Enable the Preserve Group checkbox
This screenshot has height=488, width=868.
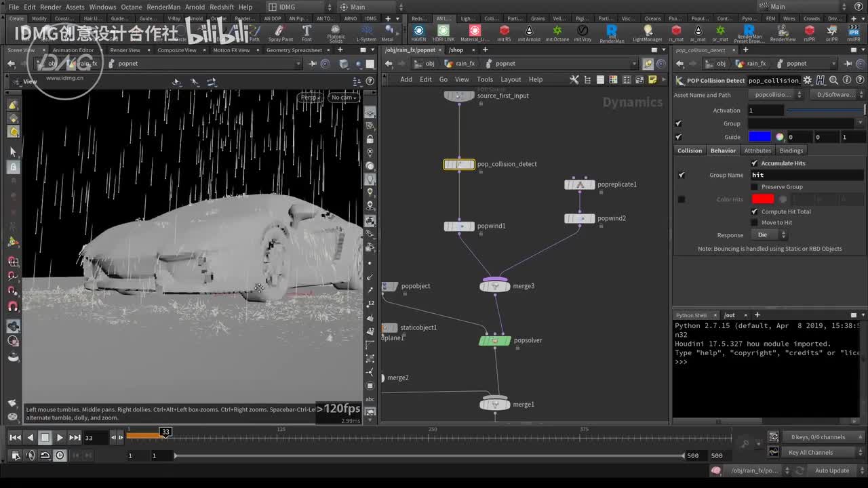[755, 186]
